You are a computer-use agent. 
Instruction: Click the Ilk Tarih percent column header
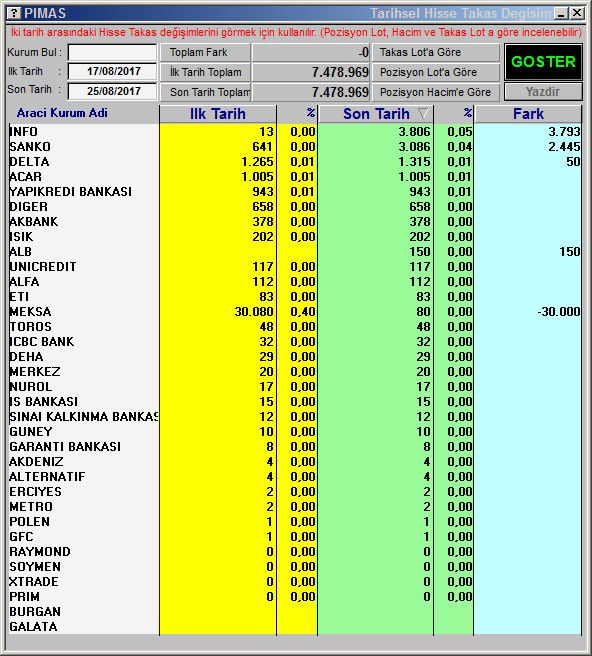(x=297, y=114)
